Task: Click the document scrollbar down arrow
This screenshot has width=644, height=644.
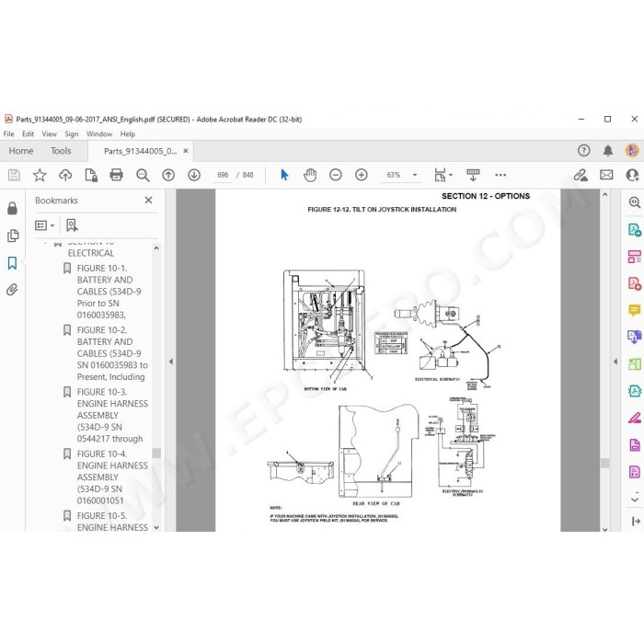Action: point(605,529)
